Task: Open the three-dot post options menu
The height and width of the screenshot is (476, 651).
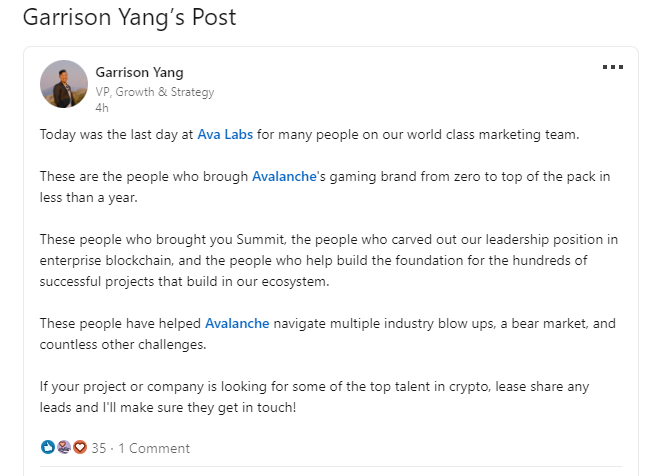Action: pyautogui.click(x=613, y=67)
